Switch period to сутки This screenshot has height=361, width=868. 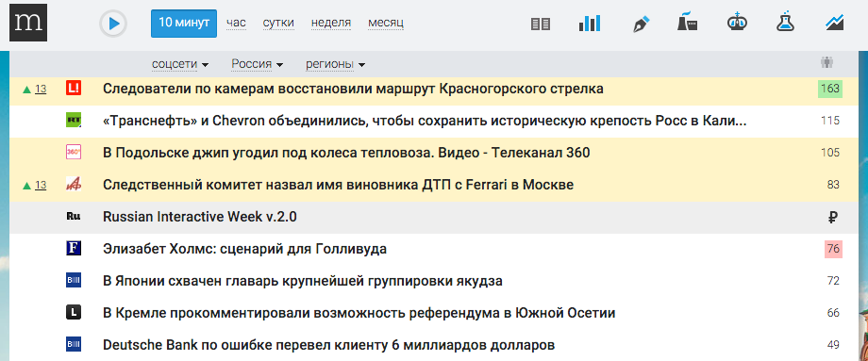pyautogui.click(x=278, y=24)
